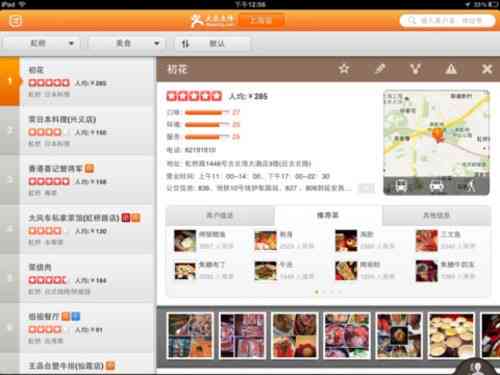This screenshot has height=375, width=500.
Task: Tap the sort arrows icon beside 默认
Action: click(x=185, y=44)
